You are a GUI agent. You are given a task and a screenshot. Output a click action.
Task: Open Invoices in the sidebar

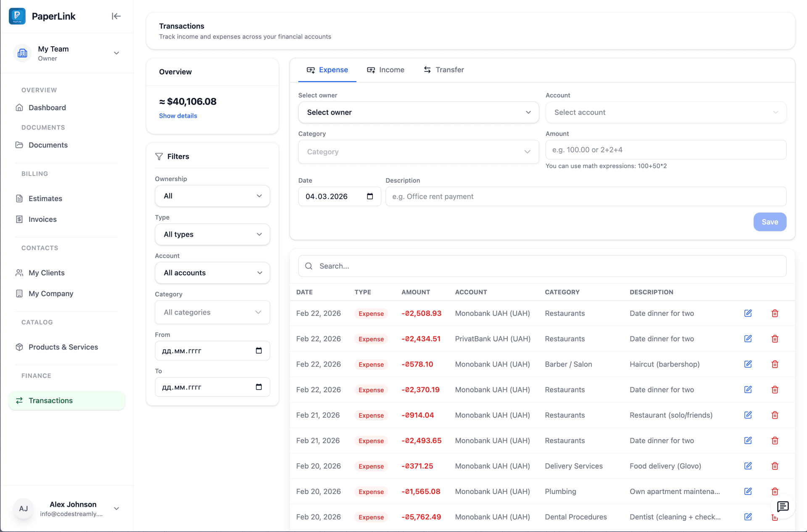[42, 219]
